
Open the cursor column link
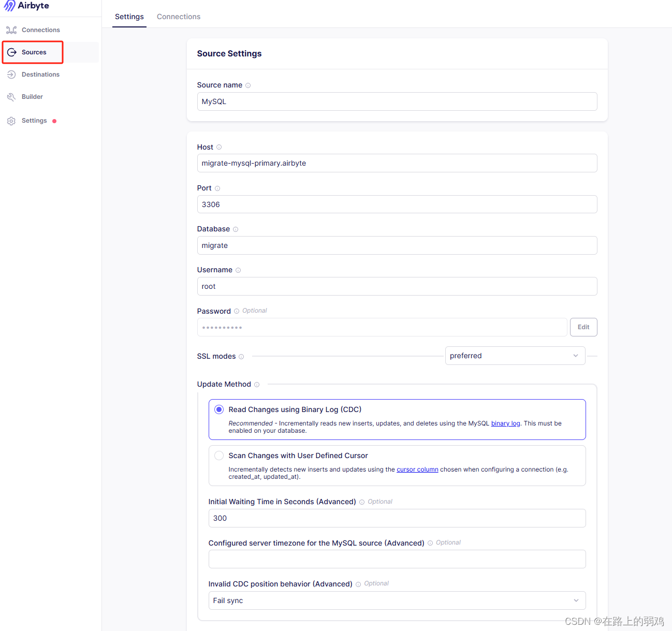pyautogui.click(x=417, y=469)
